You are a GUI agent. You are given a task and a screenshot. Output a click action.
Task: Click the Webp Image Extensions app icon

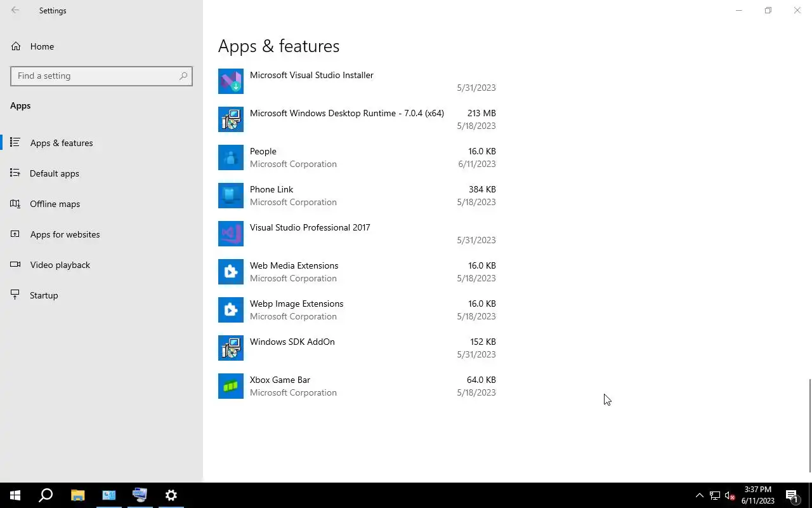click(x=231, y=310)
